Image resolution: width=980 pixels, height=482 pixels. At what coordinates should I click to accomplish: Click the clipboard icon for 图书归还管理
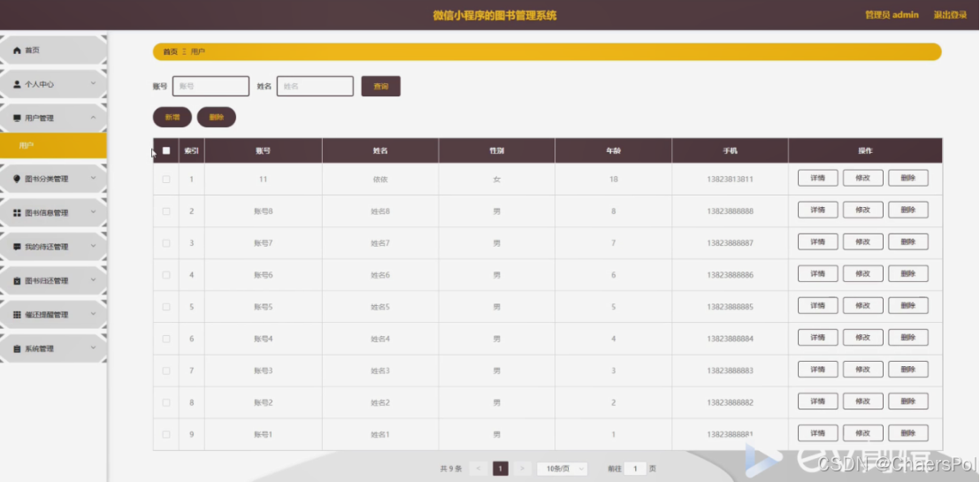tap(18, 281)
